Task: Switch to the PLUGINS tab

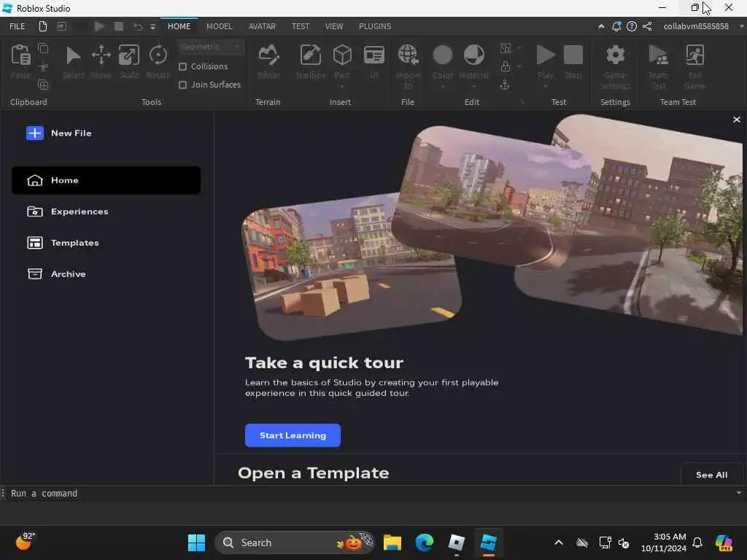Action: (x=375, y=26)
